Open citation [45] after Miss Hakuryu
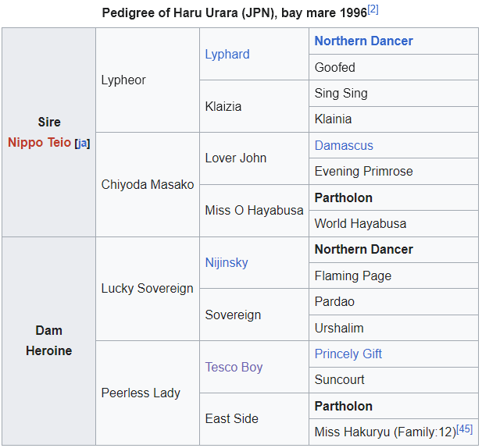 click(x=465, y=428)
